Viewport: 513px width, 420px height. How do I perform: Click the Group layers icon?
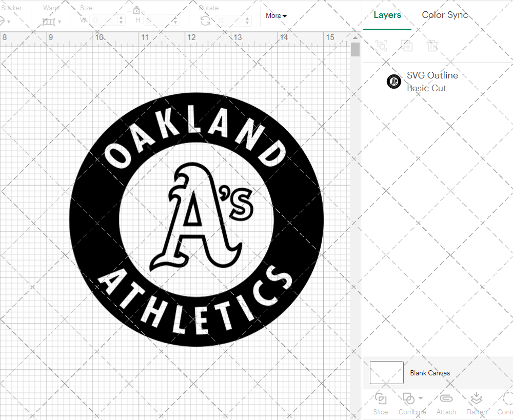click(381, 46)
